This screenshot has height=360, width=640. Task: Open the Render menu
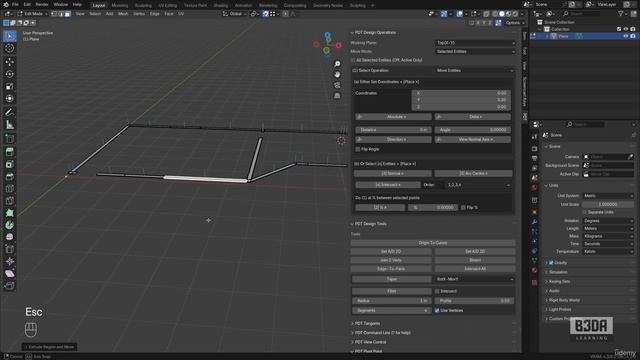coord(42,4)
